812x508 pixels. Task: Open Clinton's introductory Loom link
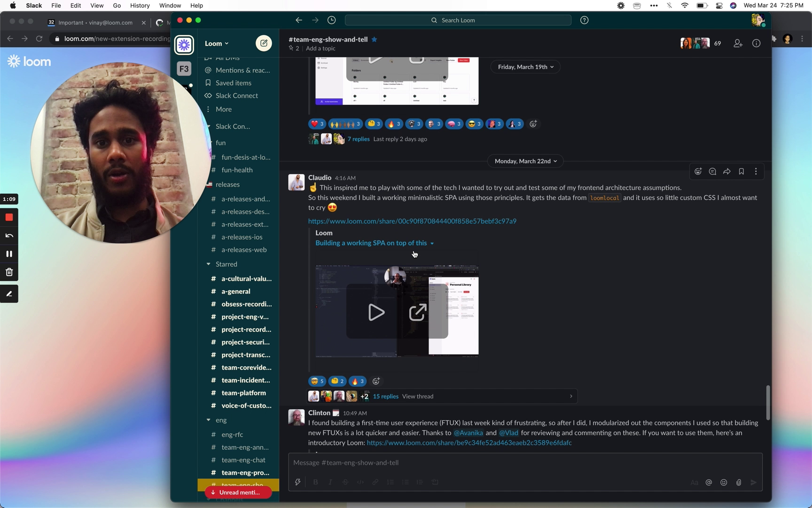(x=469, y=443)
